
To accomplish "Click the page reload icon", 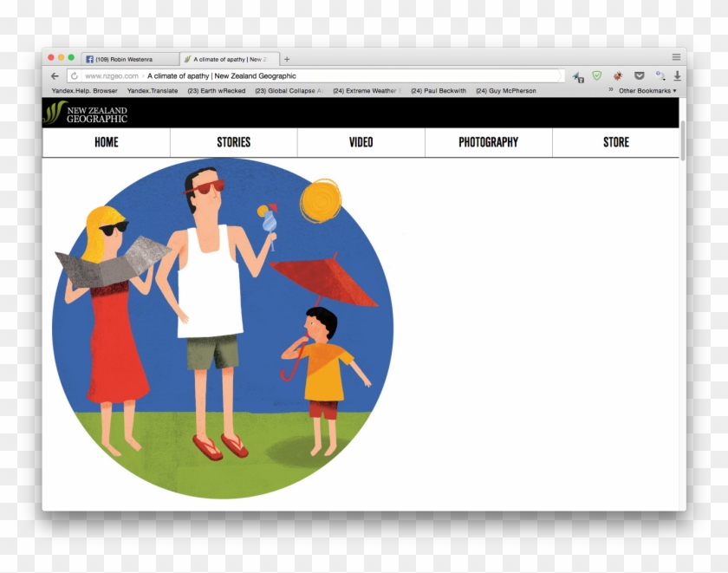I will tap(75, 76).
